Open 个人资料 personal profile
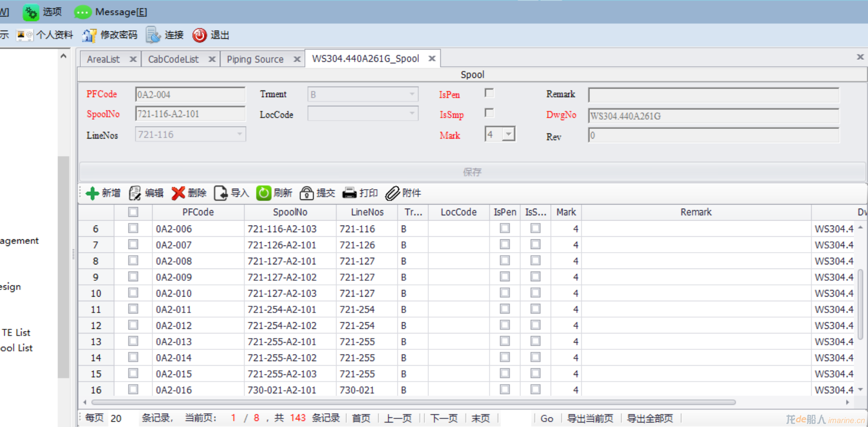The height and width of the screenshot is (427, 868). (x=45, y=35)
